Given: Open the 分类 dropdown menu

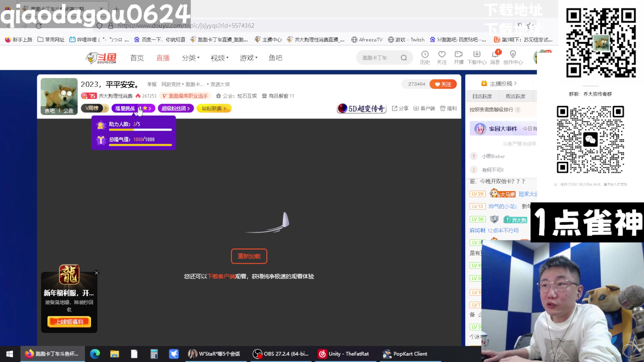Looking at the screenshot, I should coord(191,58).
